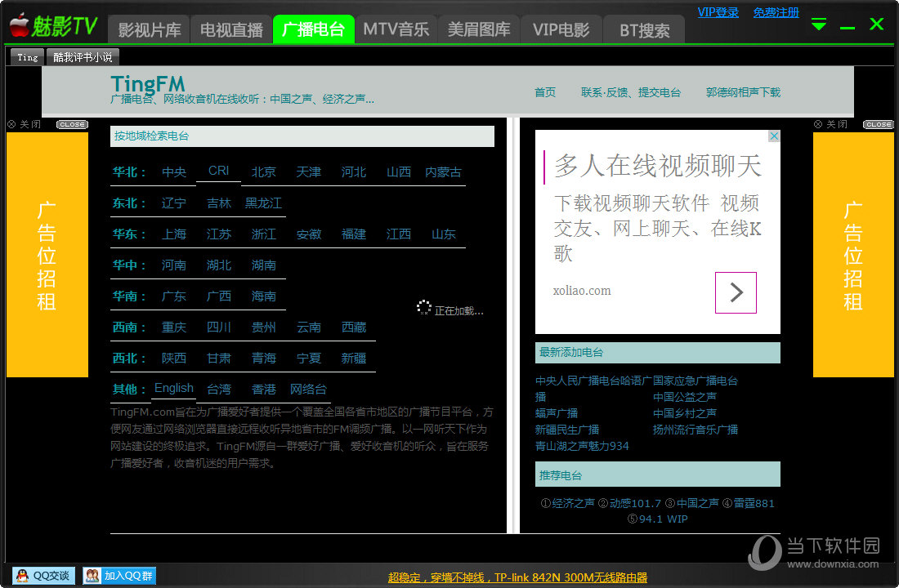Viewport: 899px width, 588px height.
Task: Click the arrow button in xoliao ad
Action: point(736,293)
